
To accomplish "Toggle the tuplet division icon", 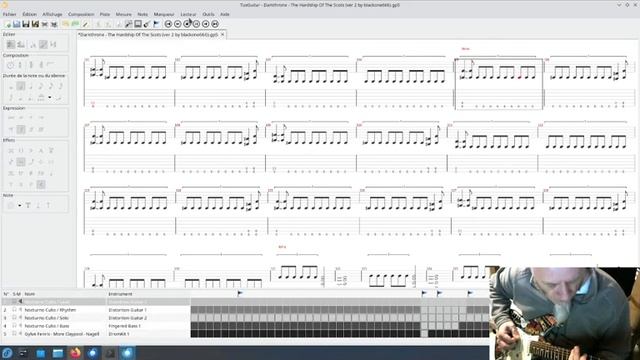I will 41,98.
